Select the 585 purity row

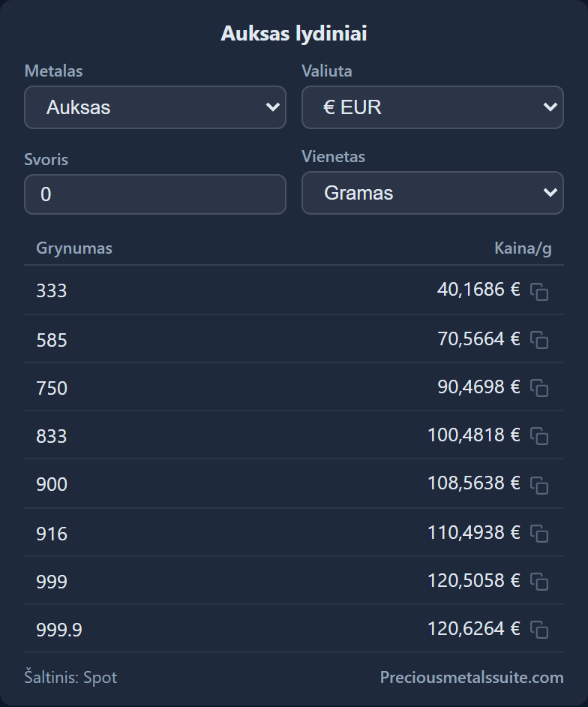(294, 339)
